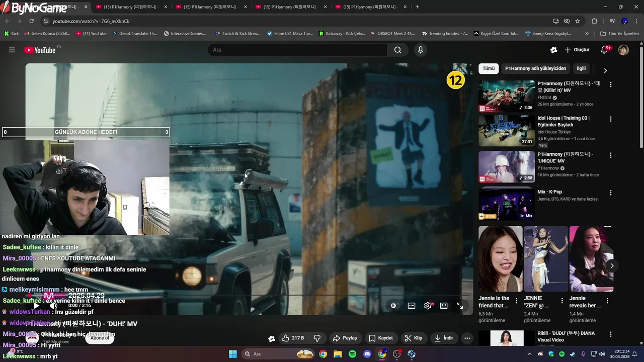Open a new browser tab with plus
Viewport: 644px width, 362px height.
click(x=417, y=7)
